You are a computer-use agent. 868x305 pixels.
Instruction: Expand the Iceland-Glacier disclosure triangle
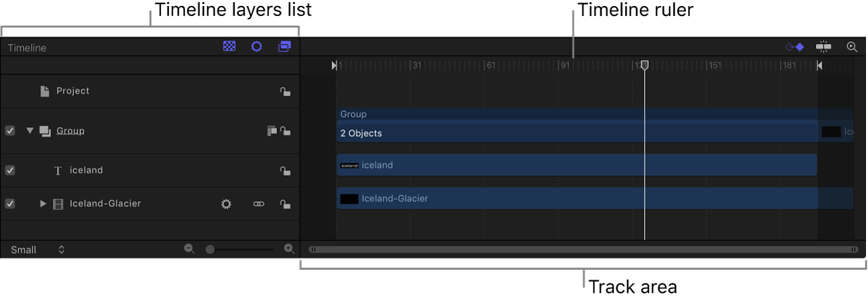[x=43, y=204]
